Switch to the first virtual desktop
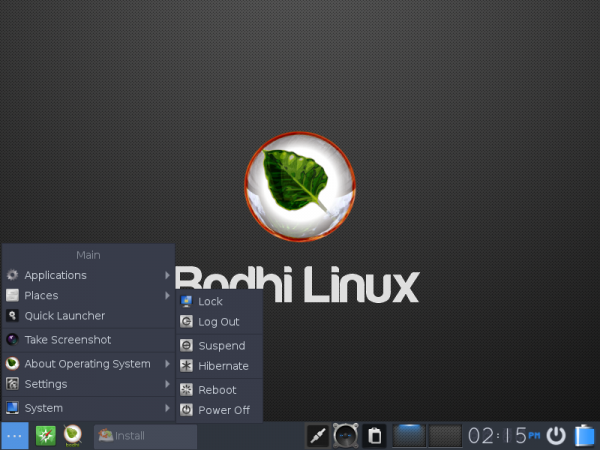Screen dimensions: 600x450 point(409,435)
